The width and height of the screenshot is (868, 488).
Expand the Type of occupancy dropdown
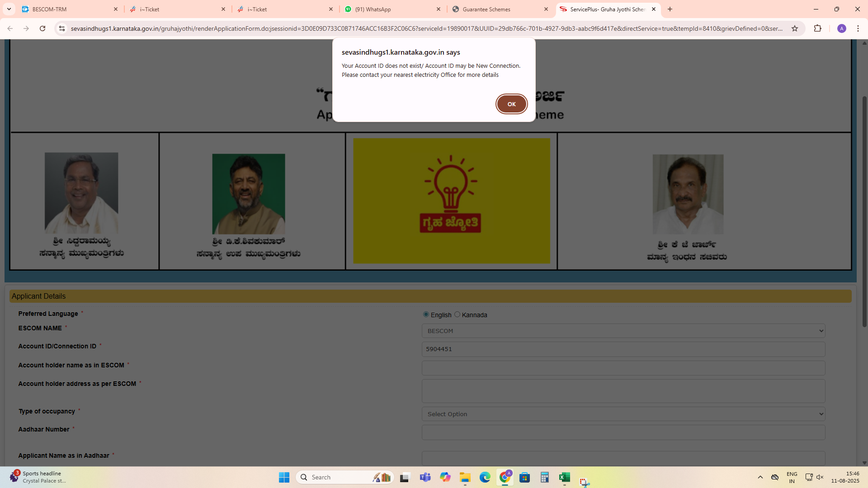(623, 414)
